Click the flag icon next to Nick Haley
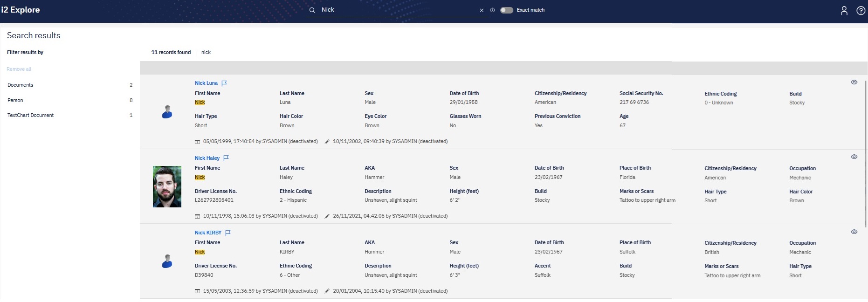 pos(226,158)
